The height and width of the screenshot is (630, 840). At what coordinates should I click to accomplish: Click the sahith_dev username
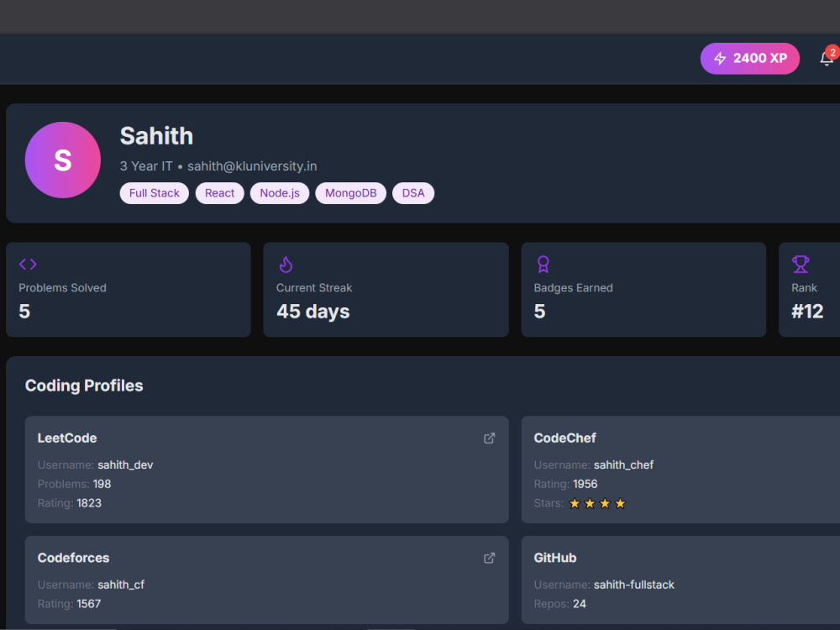coord(125,465)
